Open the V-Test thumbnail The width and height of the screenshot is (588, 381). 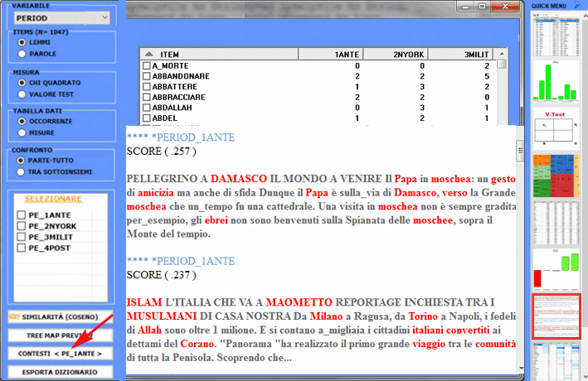[x=556, y=129]
